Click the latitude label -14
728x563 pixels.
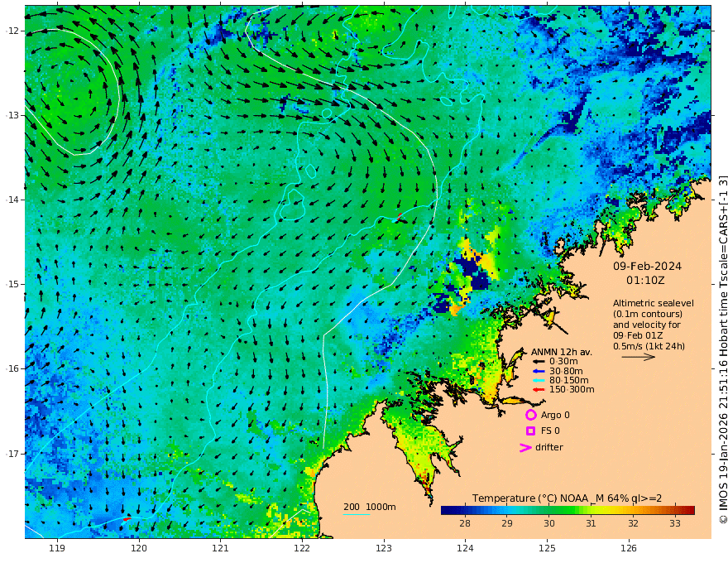(12, 200)
